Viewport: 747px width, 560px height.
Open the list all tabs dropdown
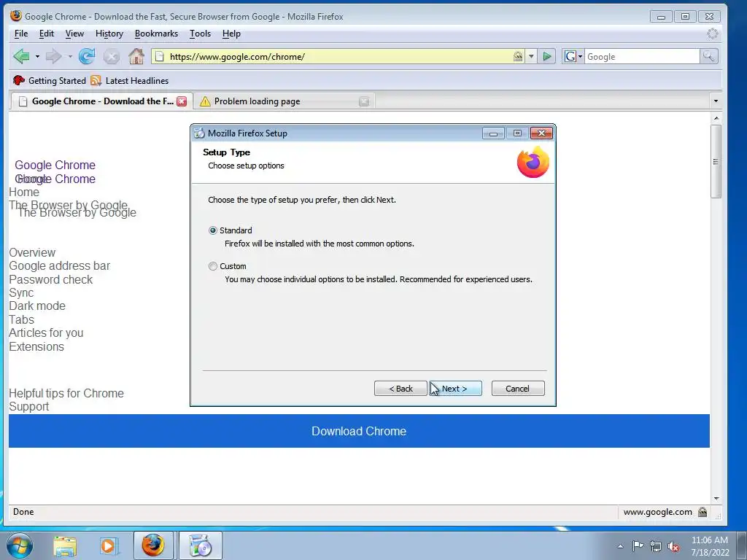[x=716, y=101]
